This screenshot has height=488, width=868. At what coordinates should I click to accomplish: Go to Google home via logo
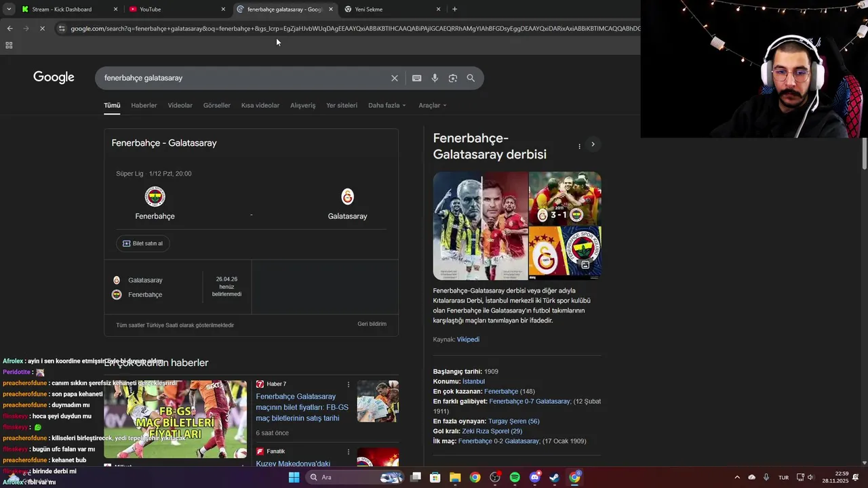point(54,77)
